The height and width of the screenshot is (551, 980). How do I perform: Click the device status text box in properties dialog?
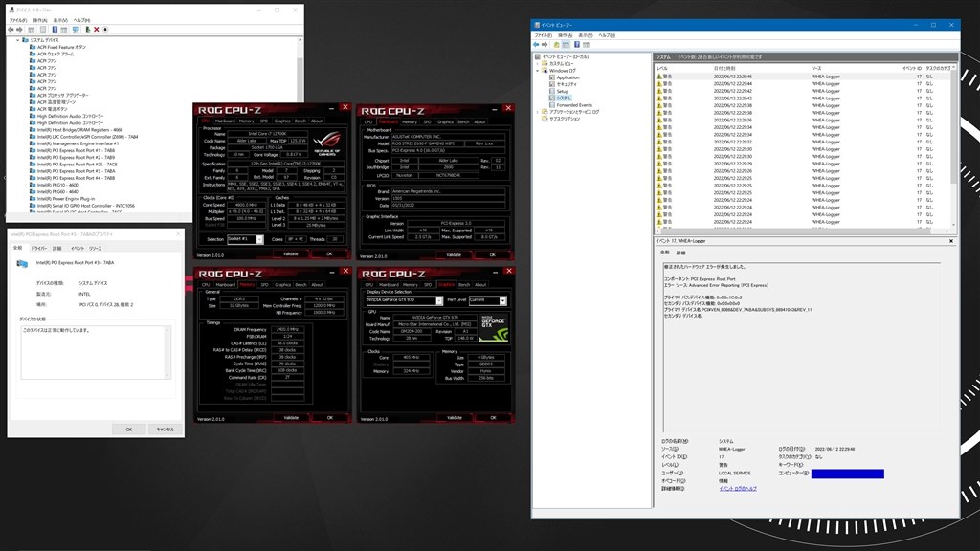point(95,352)
